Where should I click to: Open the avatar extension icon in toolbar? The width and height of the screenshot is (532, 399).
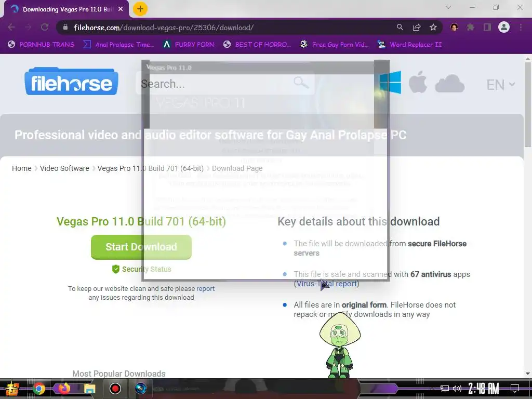[454, 27]
